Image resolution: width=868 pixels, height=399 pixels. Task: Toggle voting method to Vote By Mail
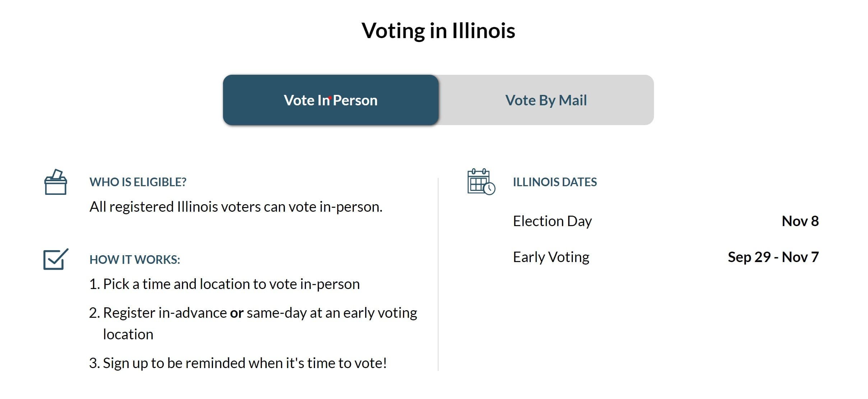(546, 100)
